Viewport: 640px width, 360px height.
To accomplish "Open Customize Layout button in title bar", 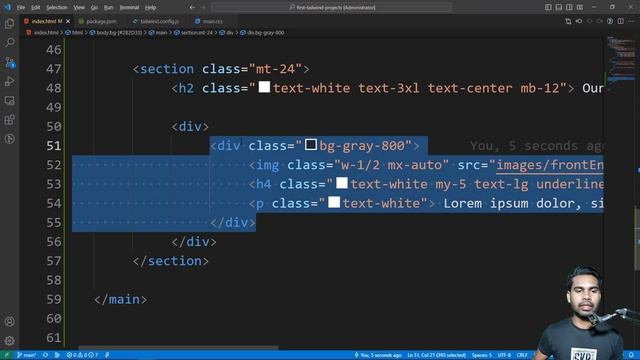I will click(x=580, y=7).
